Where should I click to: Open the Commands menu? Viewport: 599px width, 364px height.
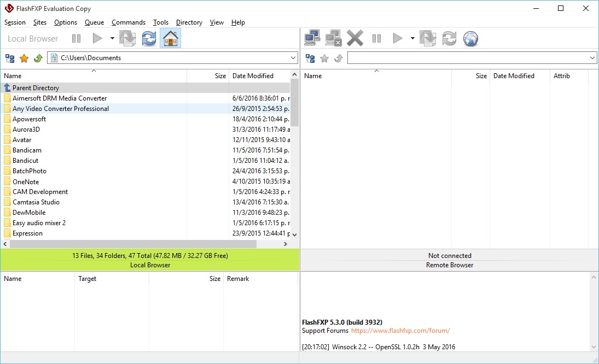[129, 22]
